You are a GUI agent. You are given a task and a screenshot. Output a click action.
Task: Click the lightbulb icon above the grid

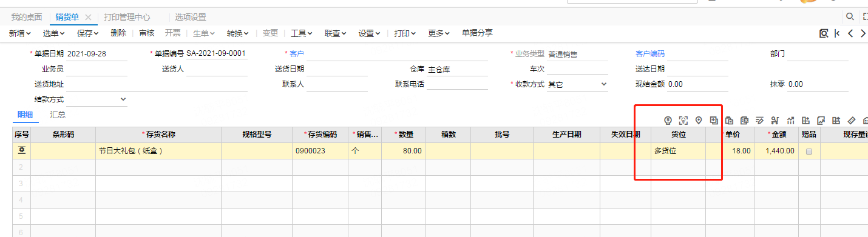point(668,120)
